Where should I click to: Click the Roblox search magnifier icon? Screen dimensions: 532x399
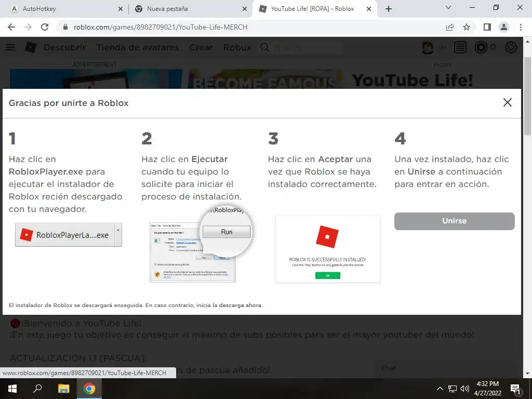[x=264, y=47]
